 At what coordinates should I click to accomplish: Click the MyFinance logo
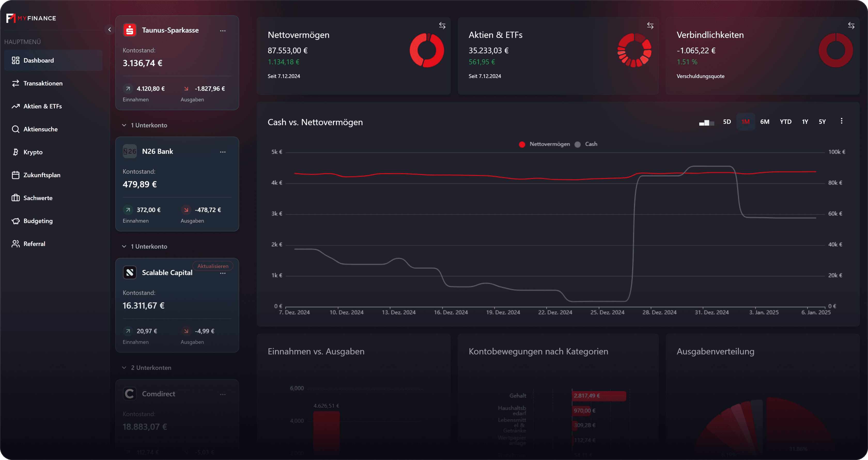click(31, 18)
